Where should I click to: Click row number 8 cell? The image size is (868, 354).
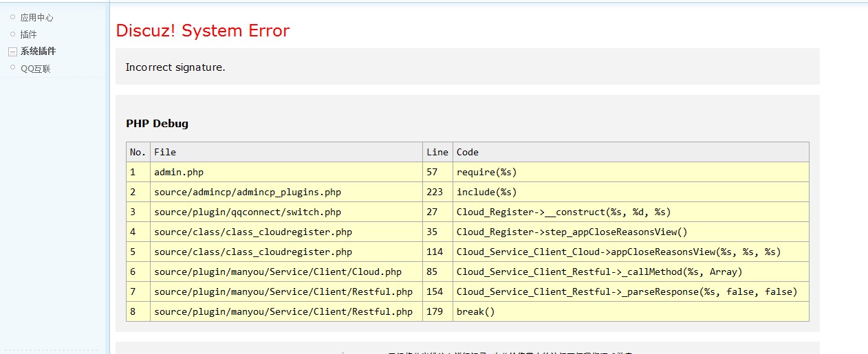tap(138, 311)
